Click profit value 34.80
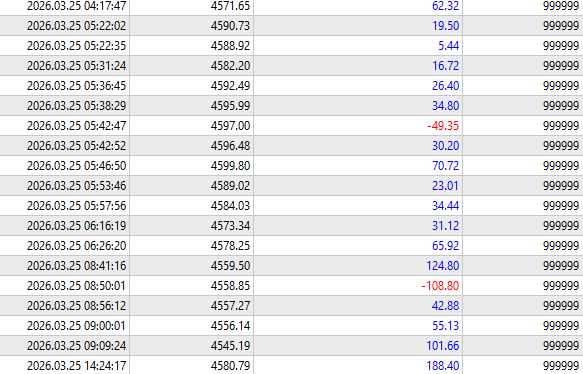This screenshot has height=374, width=583. click(x=445, y=106)
